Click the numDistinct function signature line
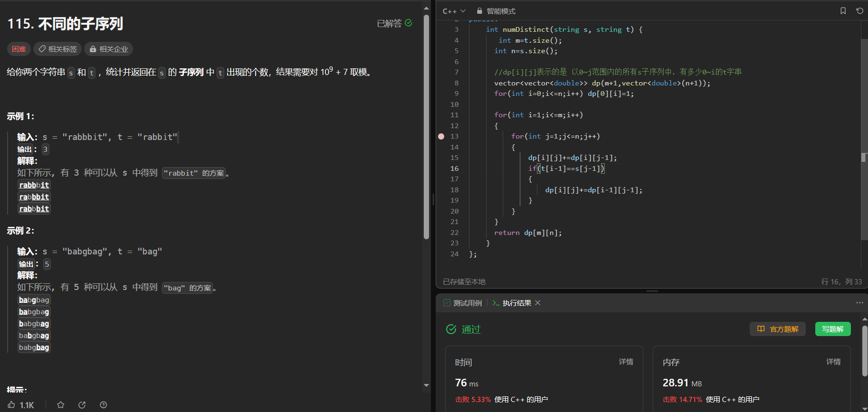This screenshot has width=868, height=412. pyautogui.click(x=564, y=29)
